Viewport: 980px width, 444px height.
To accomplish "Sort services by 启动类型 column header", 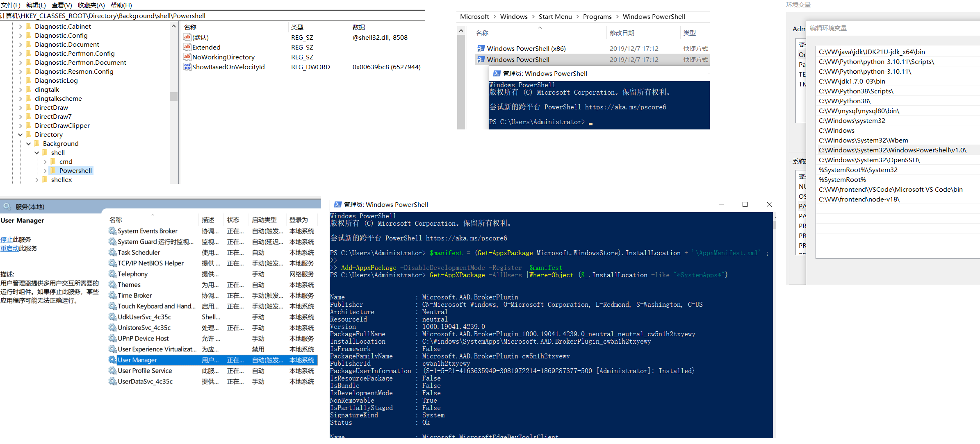I will tap(264, 220).
